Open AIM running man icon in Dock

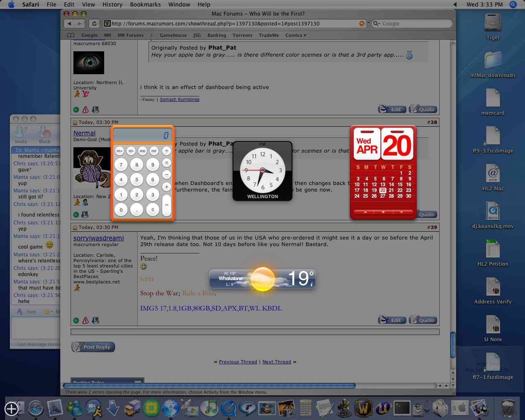(94, 408)
